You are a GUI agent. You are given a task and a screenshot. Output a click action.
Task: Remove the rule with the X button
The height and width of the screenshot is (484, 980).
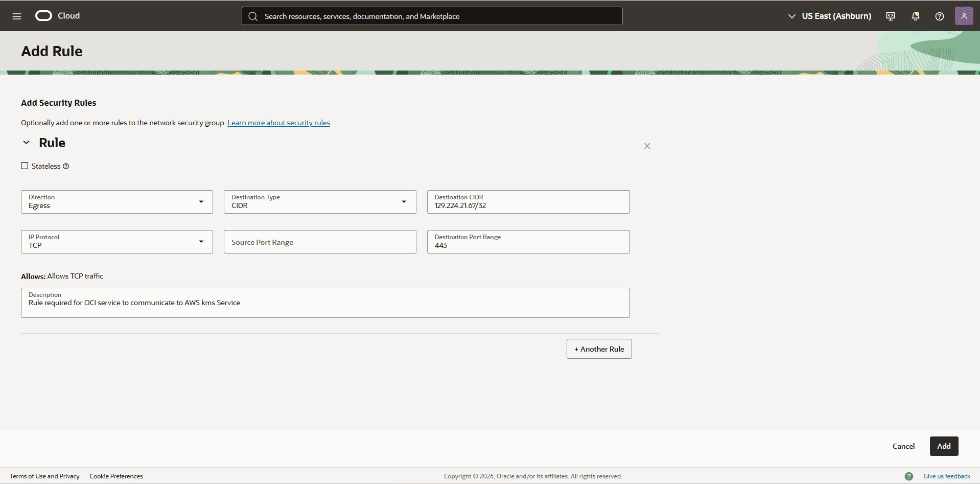646,146
